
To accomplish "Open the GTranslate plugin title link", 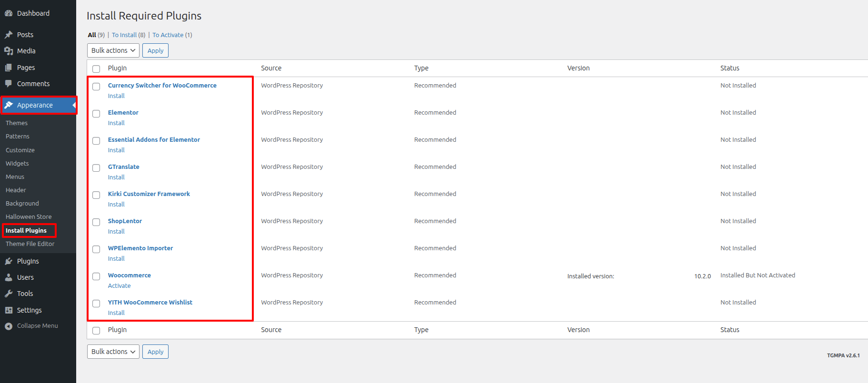I will coord(124,167).
